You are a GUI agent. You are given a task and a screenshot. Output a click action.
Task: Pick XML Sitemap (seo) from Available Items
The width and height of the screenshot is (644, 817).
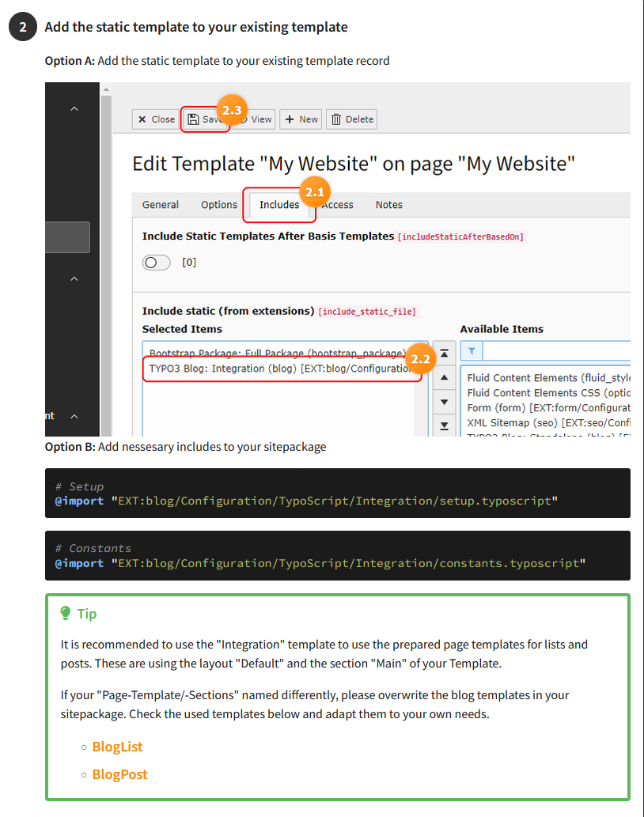tap(548, 423)
